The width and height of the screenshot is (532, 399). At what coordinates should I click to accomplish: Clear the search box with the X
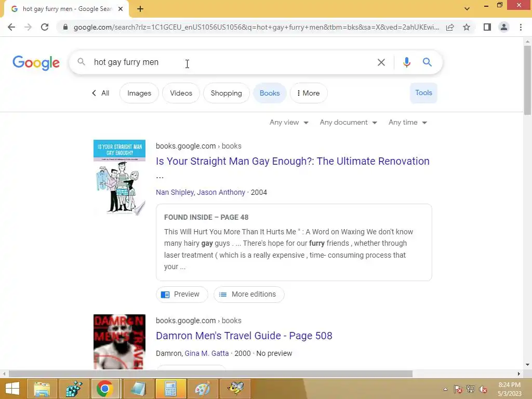(x=381, y=62)
